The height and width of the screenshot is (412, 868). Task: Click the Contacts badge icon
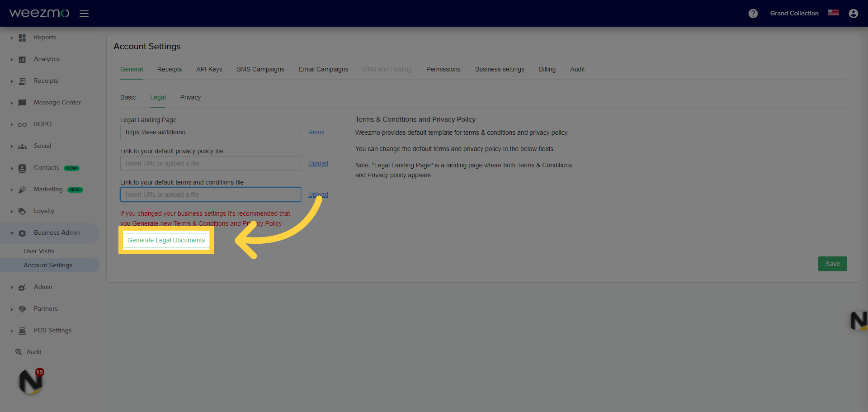[22, 168]
